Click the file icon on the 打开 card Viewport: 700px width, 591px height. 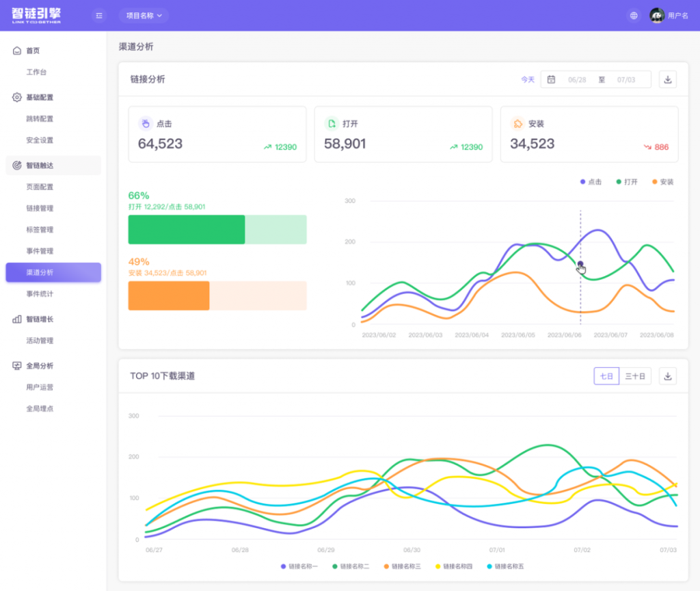(332, 123)
